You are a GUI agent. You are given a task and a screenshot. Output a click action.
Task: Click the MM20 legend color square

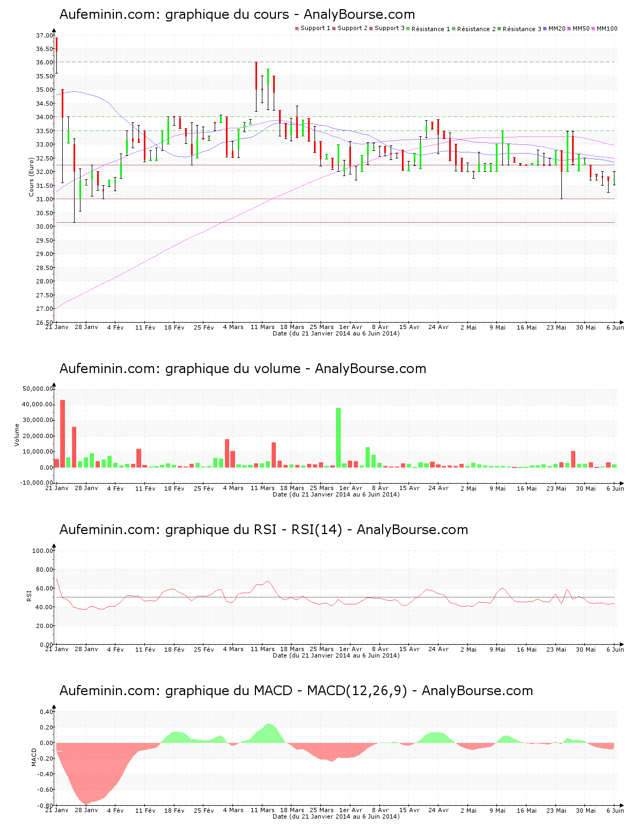tap(545, 28)
